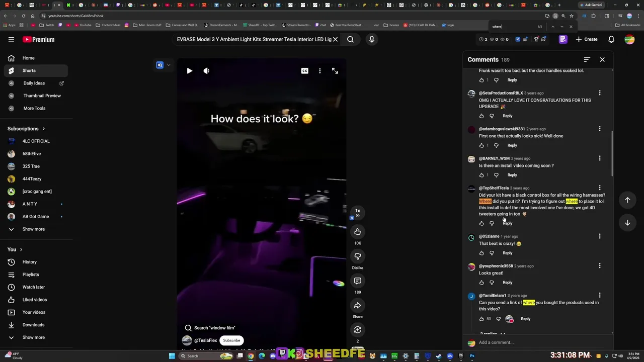
Task: Open More Tools sidebar item
Action: 36,108
